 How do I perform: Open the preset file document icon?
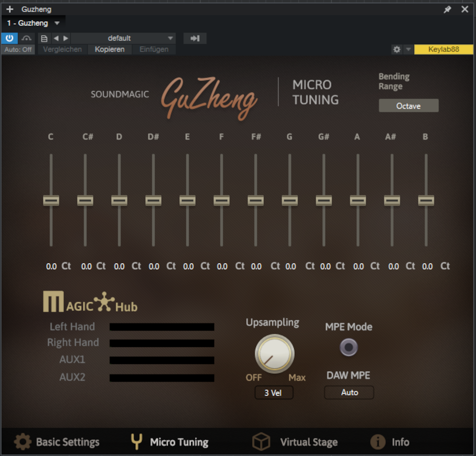coord(44,38)
